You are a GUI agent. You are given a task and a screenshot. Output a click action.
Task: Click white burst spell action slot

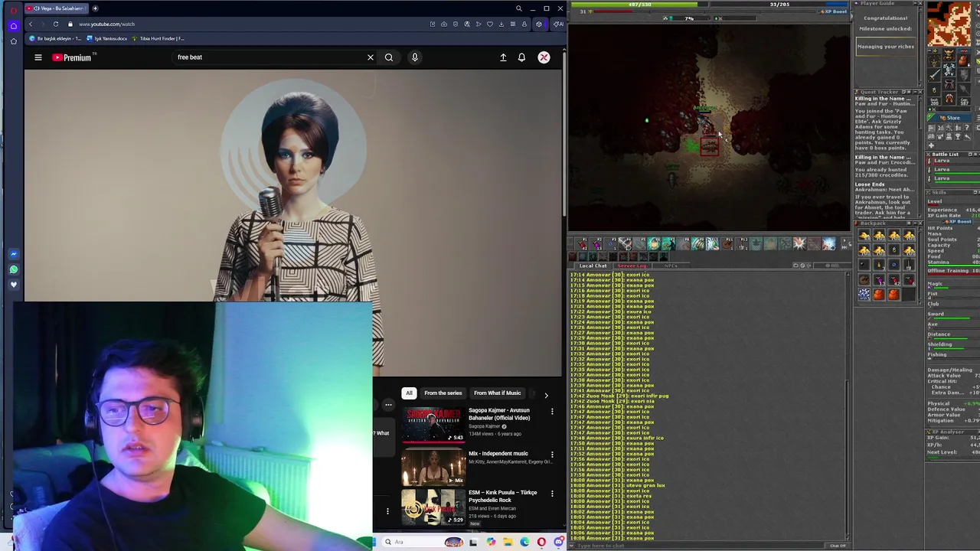pos(799,244)
